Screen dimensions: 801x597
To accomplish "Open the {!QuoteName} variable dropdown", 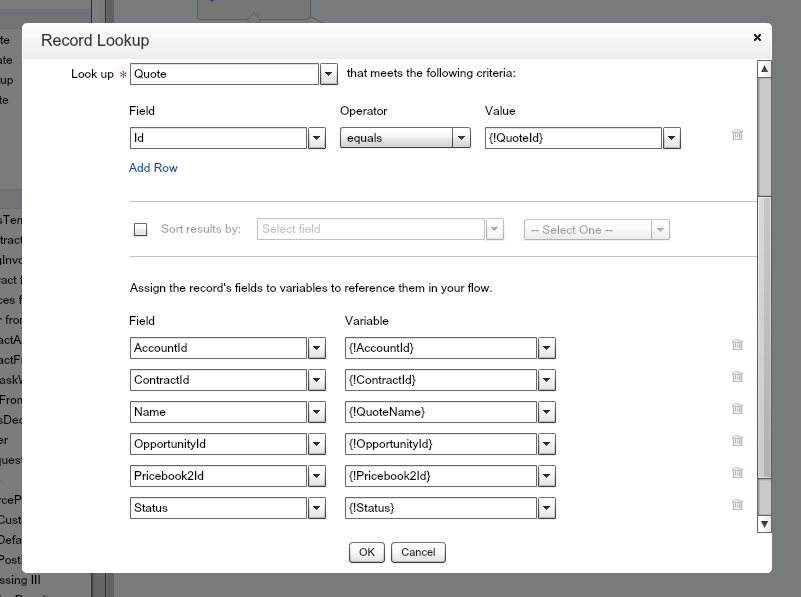I will tap(547, 412).
